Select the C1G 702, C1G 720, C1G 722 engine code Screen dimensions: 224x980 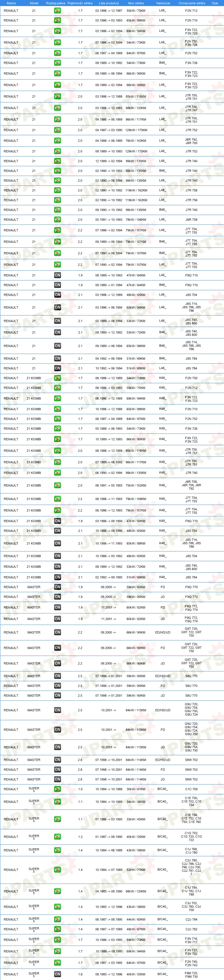(x=191, y=836)
